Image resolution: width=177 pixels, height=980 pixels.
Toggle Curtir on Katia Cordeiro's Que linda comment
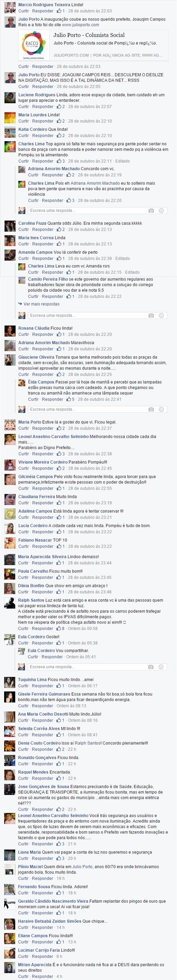click(24, 135)
